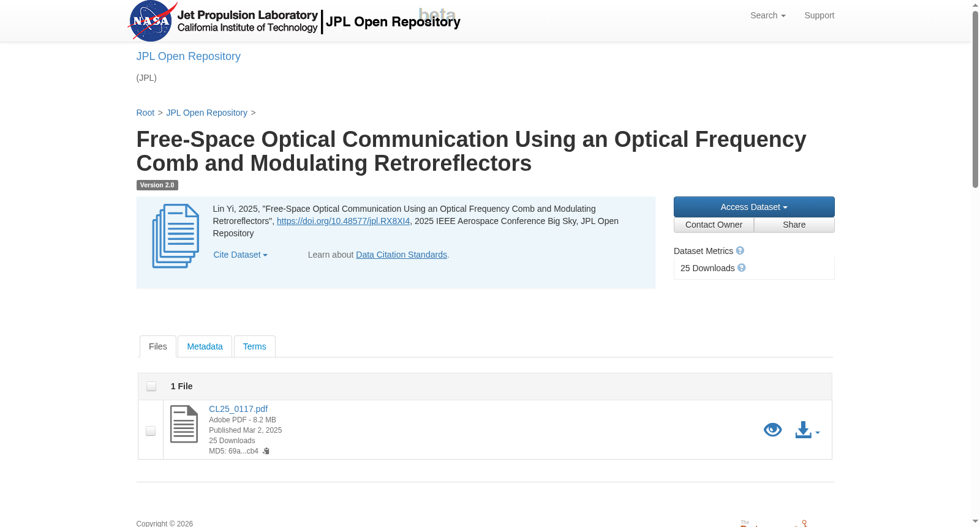The width and height of the screenshot is (980, 527).
Task: Switch to the Terms tab
Action: point(254,346)
